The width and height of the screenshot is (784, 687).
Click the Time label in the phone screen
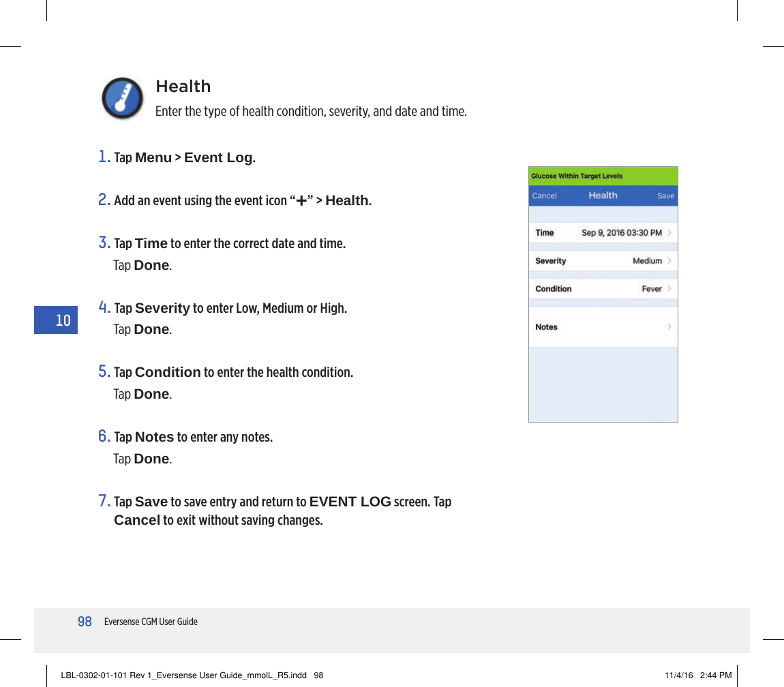(545, 232)
